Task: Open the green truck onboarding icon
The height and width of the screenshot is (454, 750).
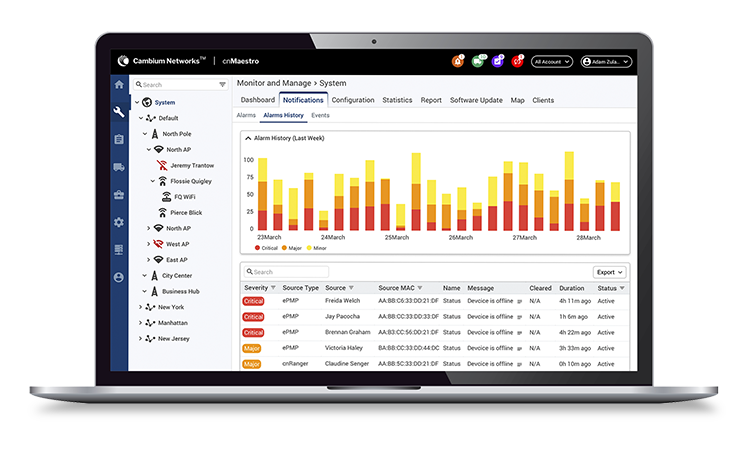Action: [x=478, y=61]
